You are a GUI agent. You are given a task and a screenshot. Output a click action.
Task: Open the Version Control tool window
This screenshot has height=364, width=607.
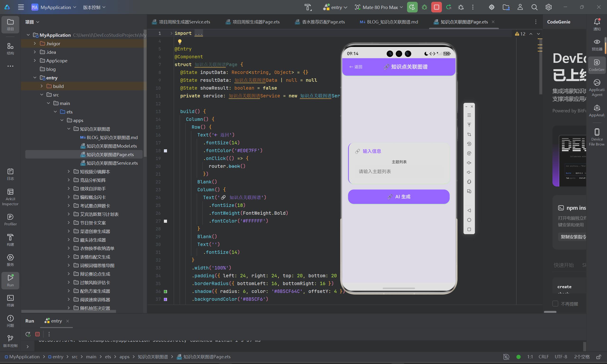click(x=10, y=341)
